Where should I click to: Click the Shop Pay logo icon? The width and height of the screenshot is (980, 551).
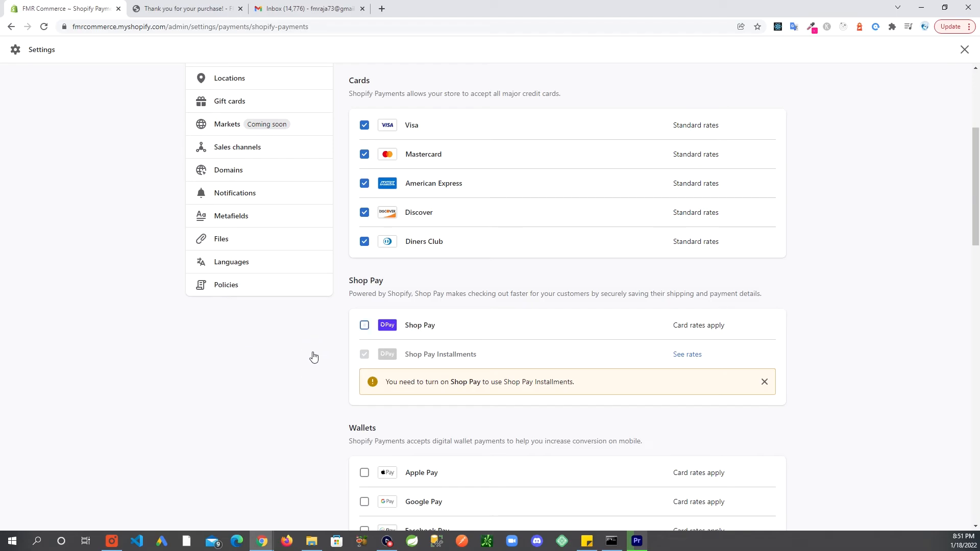pos(387,325)
